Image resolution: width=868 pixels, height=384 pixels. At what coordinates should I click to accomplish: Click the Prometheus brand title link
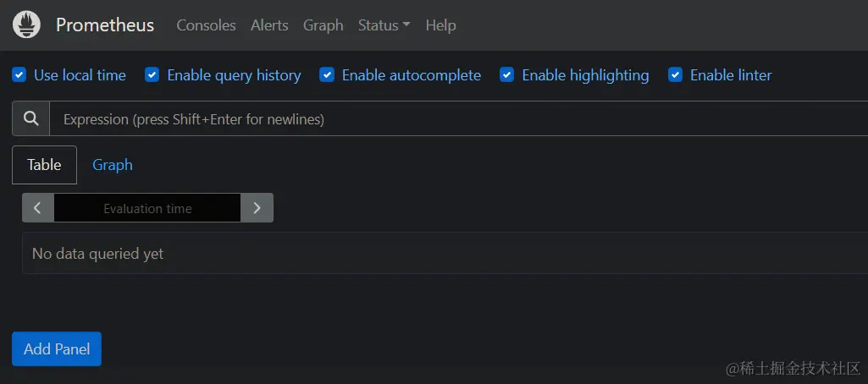pos(105,25)
